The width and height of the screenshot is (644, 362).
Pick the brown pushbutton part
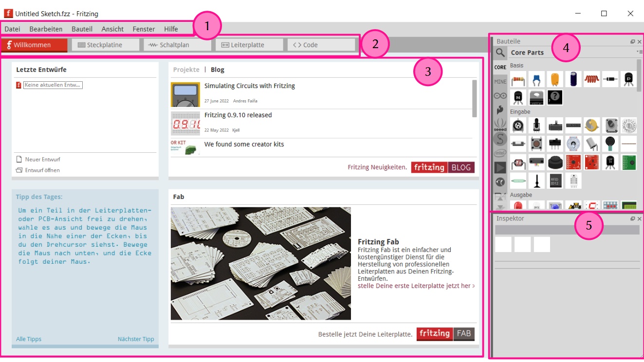pos(536,144)
